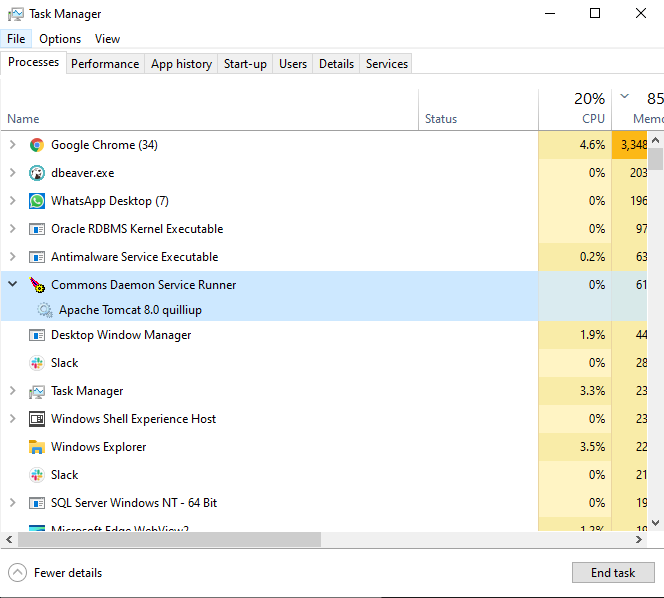Expand the Oracle RDBMS Kernel Executable row
664x598 pixels.
tap(13, 229)
